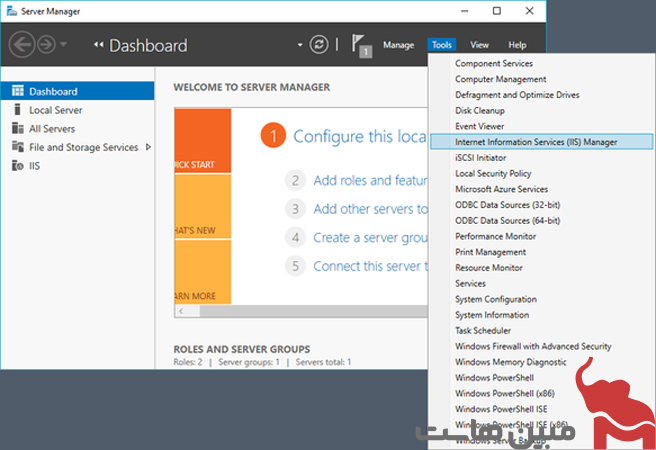
Task: Launch Disk Cleanup from Tools menu
Action: click(480, 110)
